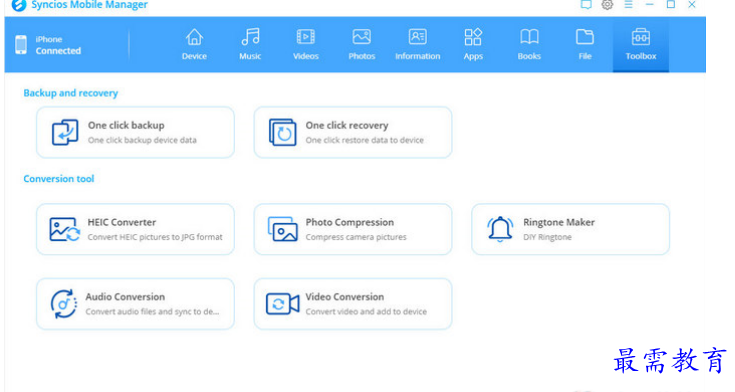This screenshot has height=392, width=735.
Task: Click the HEIC Converter picture icon
Action: (65, 229)
